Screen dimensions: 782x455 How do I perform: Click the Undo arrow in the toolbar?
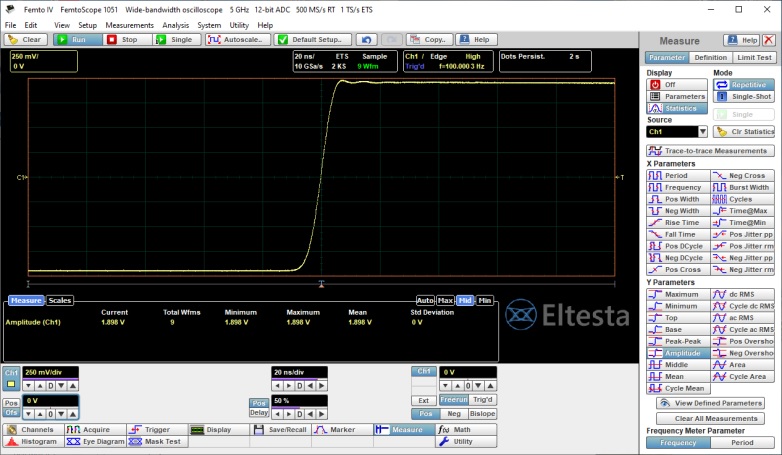367,40
